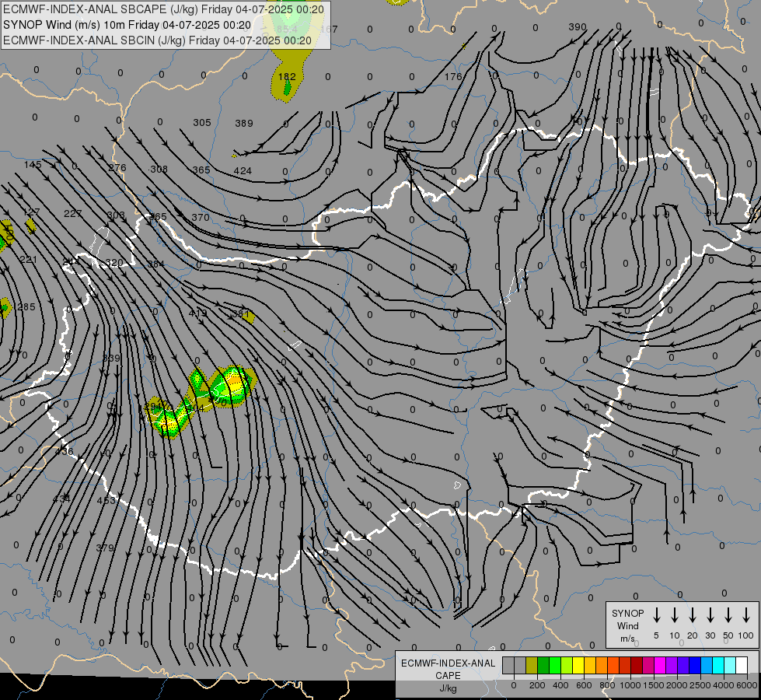Select the magenta swatch in CAPE legend
This screenshot has height=700, width=761.
[x=660, y=666]
